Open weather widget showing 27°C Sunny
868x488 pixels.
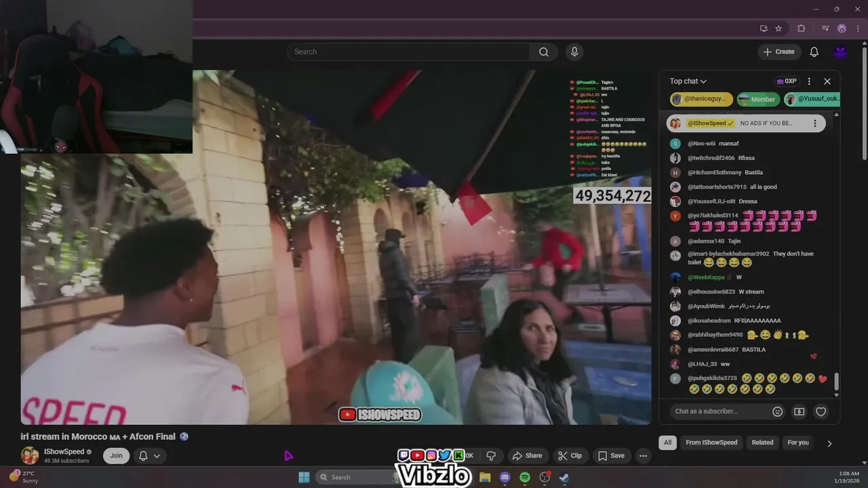coord(24,477)
